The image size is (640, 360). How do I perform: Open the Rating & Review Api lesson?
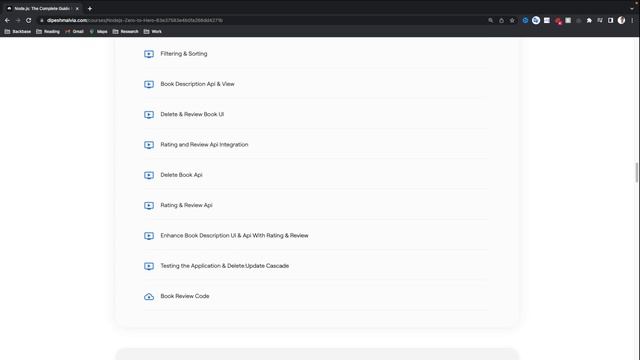pyautogui.click(x=186, y=205)
